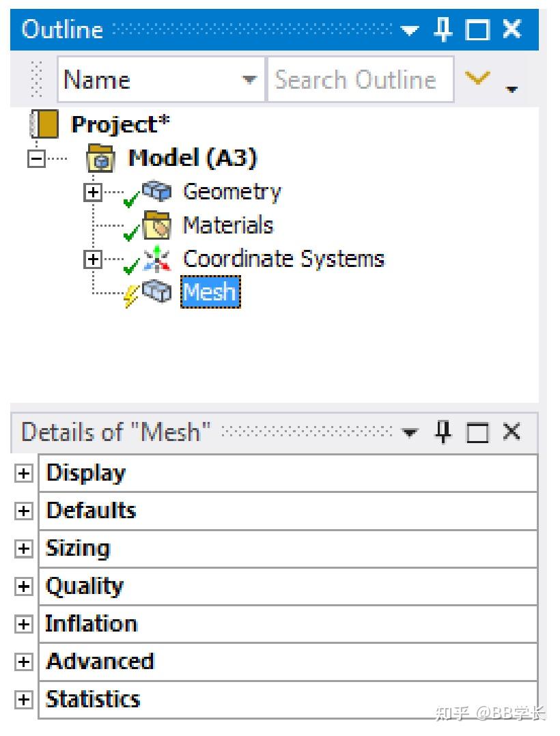Expand the Sizing details section

click(23, 548)
